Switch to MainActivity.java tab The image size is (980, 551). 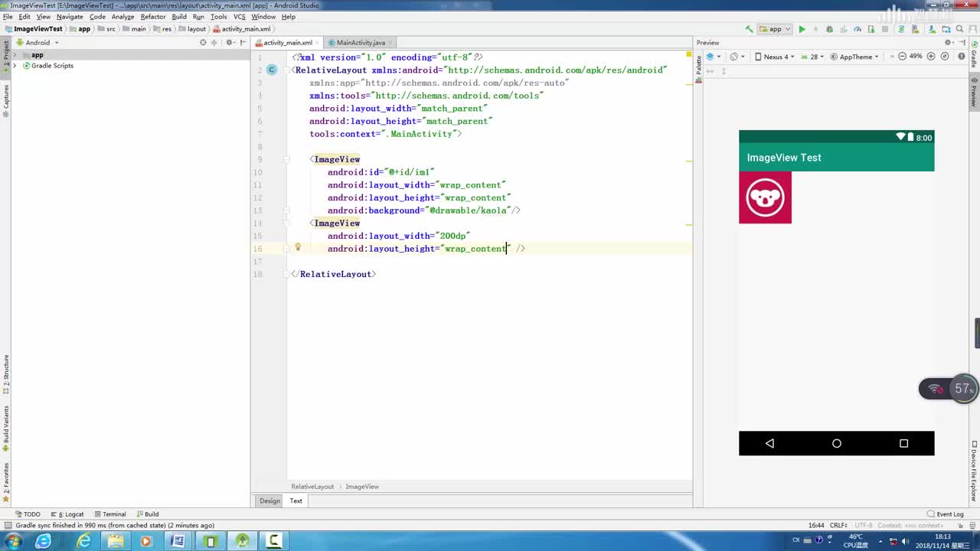point(360,43)
